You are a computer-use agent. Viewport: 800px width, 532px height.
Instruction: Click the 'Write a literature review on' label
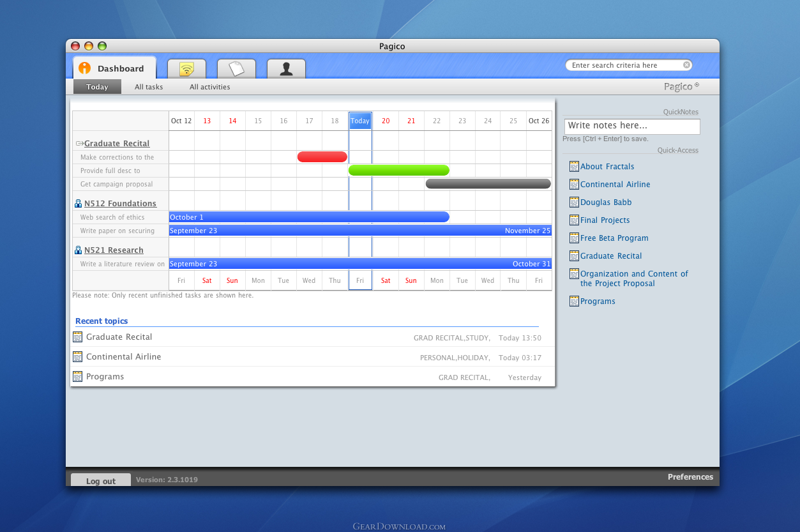click(x=123, y=264)
